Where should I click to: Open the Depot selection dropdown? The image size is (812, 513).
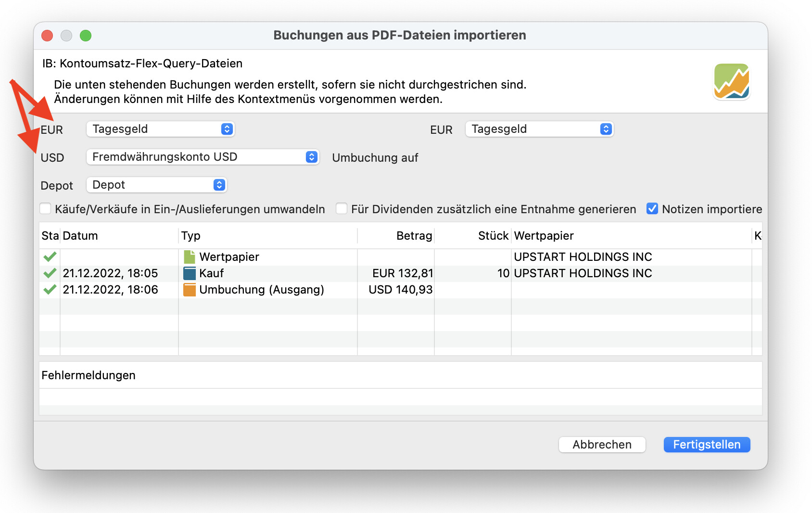pos(156,185)
